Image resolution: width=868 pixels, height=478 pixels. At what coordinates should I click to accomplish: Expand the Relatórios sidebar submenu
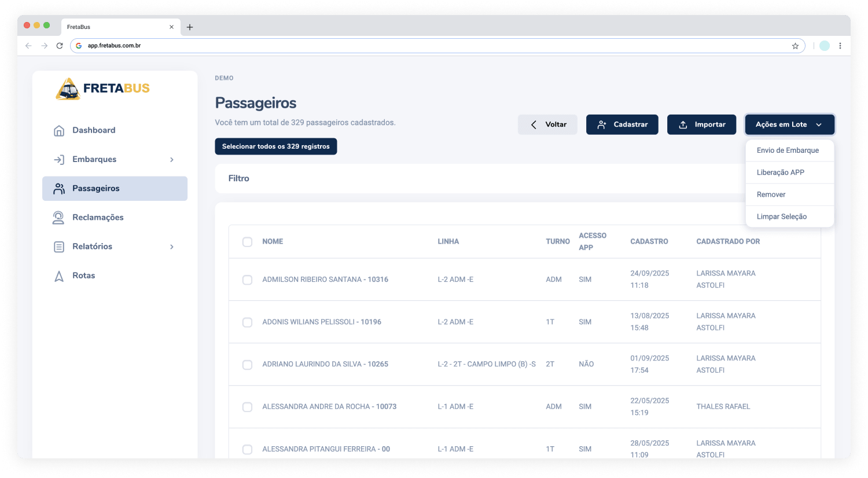[x=172, y=246]
